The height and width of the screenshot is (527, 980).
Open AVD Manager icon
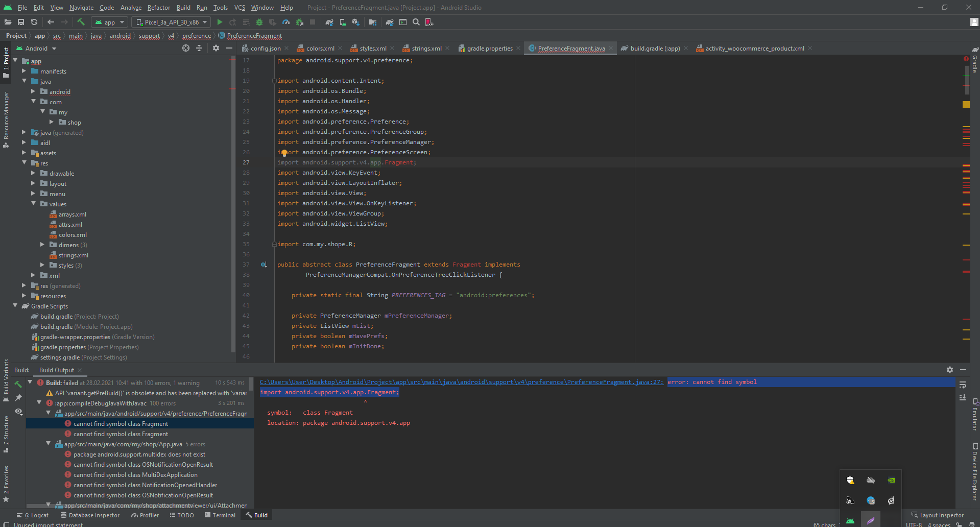(343, 22)
